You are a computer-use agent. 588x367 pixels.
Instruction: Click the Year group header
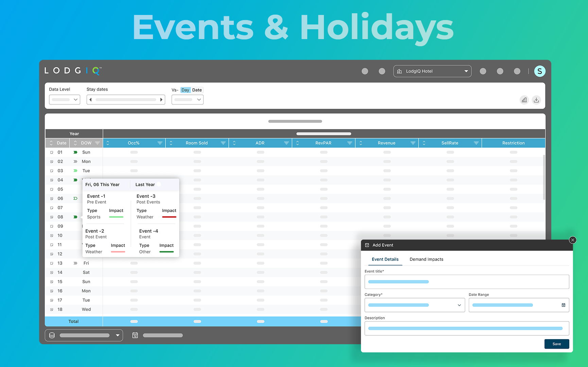[x=74, y=134]
